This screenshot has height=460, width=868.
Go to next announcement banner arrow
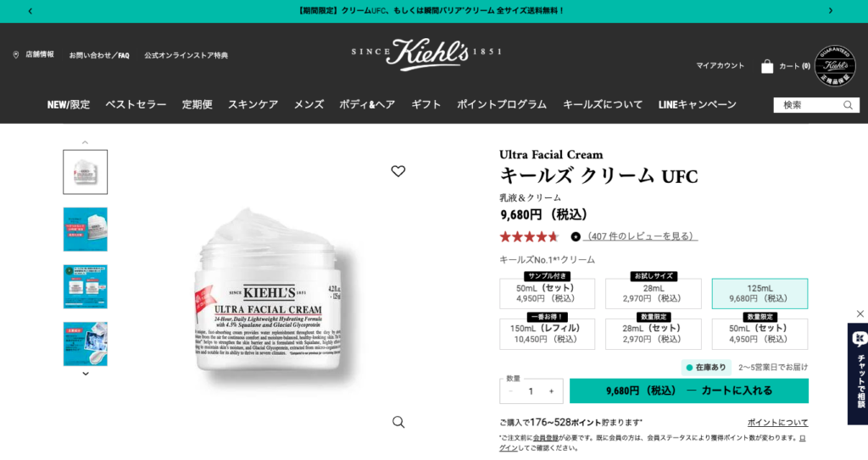pyautogui.click(x=831, y=10)
